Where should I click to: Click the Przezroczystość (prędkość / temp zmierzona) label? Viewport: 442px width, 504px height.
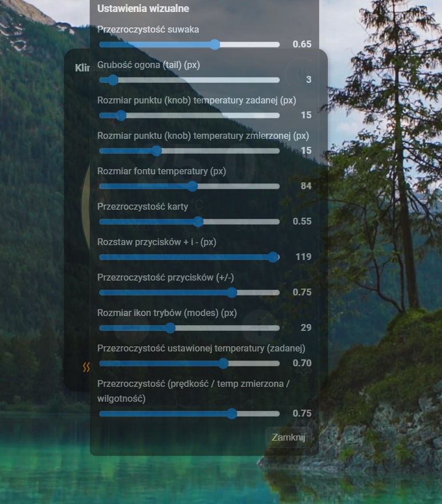(194, 391)
